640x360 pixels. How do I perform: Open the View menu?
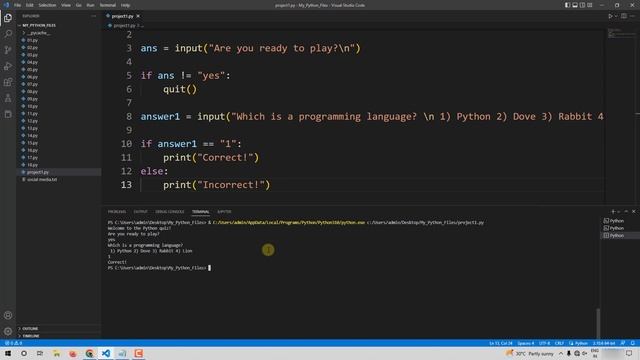pos(66,5)
